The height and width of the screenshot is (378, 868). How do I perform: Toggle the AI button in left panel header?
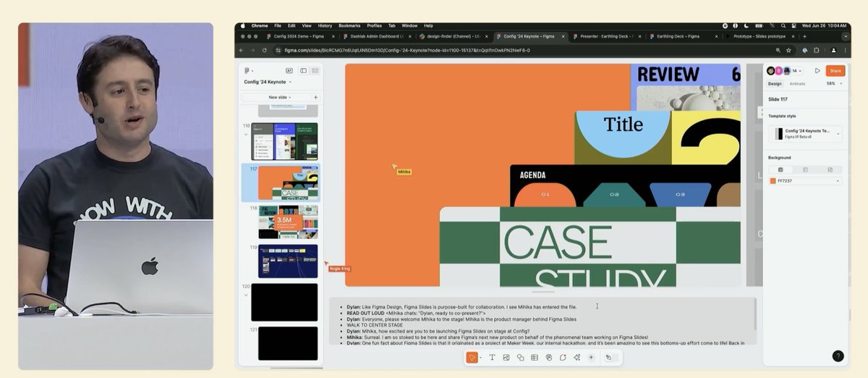[x=289, y=71]
